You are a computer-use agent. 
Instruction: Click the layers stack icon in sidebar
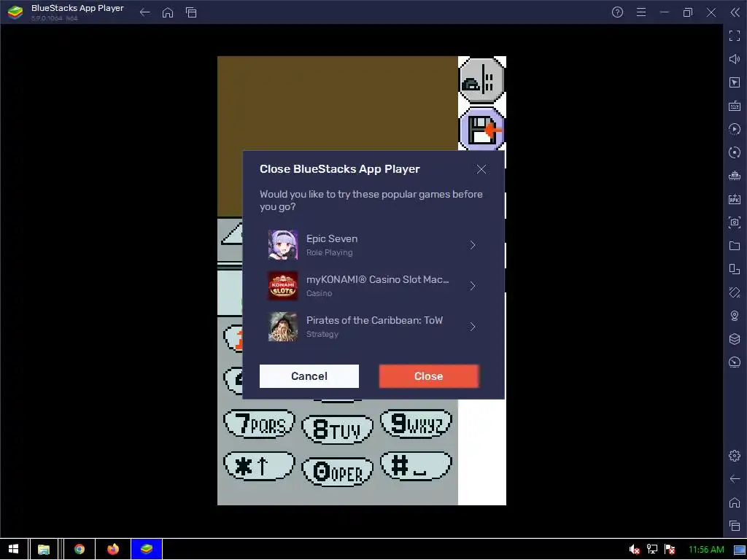(735, 339)
